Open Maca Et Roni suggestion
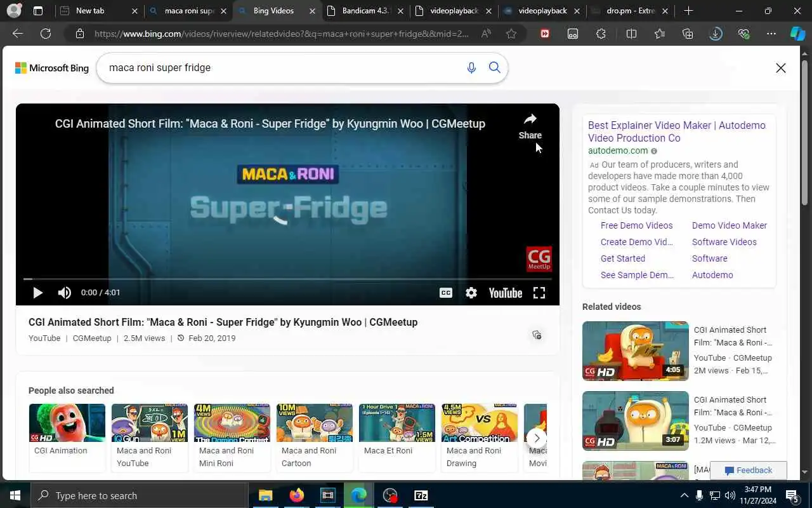Screen dimensions: 812x508 (397, 438)
